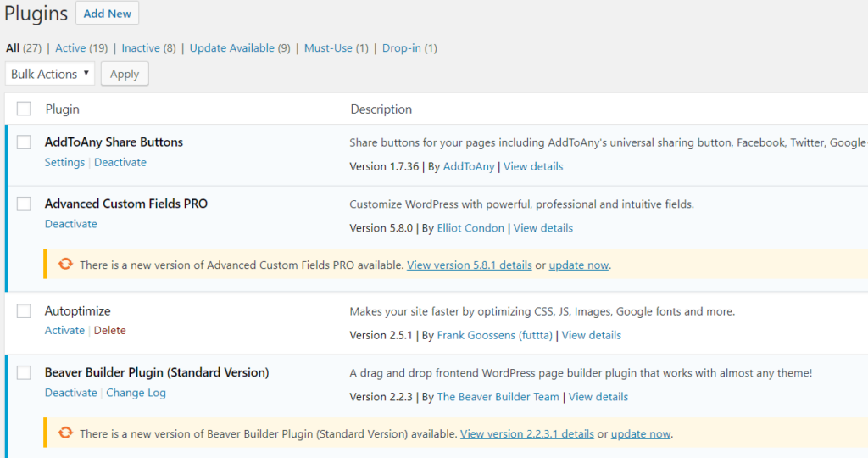
Task: Click the Version 2.2.3 text
Action: point(381,397)
